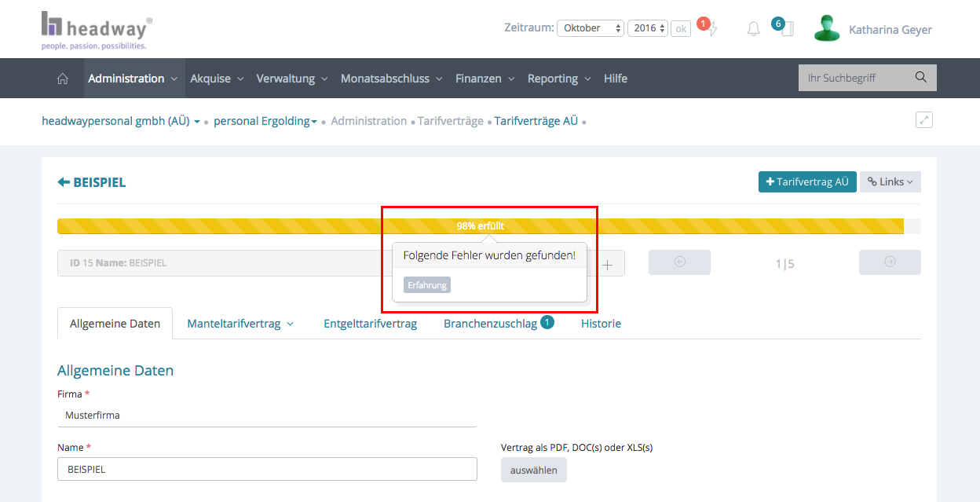Click the plus icon beside the ID field
This screenshot has width=980, height=502.
607,265
